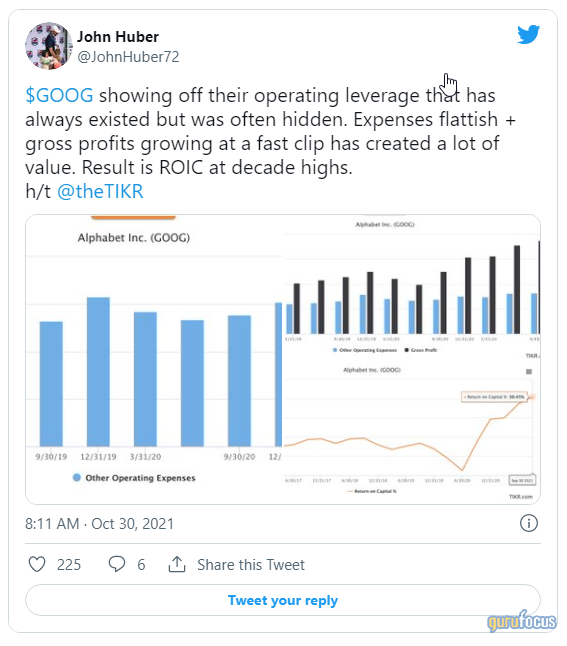Open the @theTIKR mention link

(100, 192)
